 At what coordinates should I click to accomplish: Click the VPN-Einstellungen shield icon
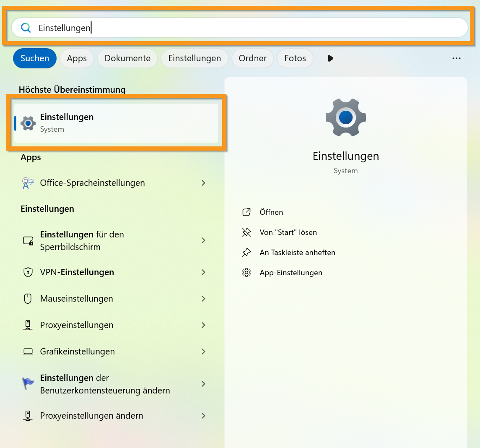click(28, 272)
